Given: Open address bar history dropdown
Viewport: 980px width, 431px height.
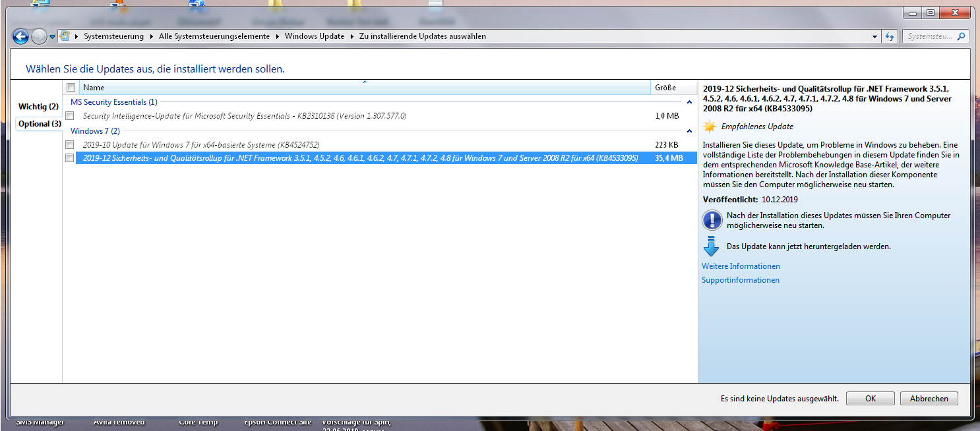Looking at the screenshot, I should click(874, 37).
